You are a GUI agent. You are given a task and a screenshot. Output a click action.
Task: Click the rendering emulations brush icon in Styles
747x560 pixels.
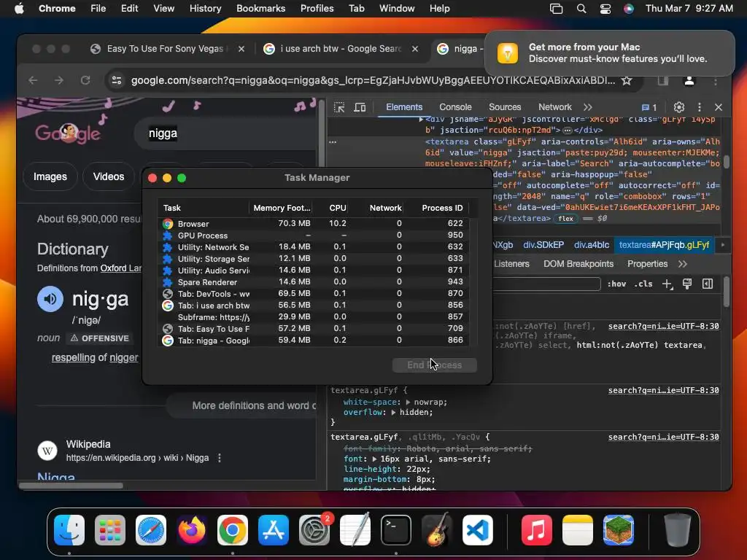click(x=687, y=284)
